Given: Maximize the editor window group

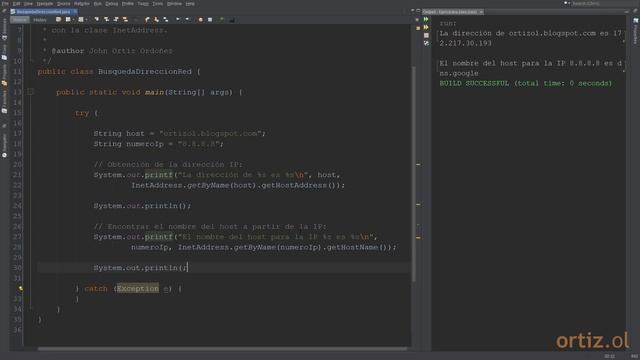Looking at the screenshot, I should click(418, 11).
